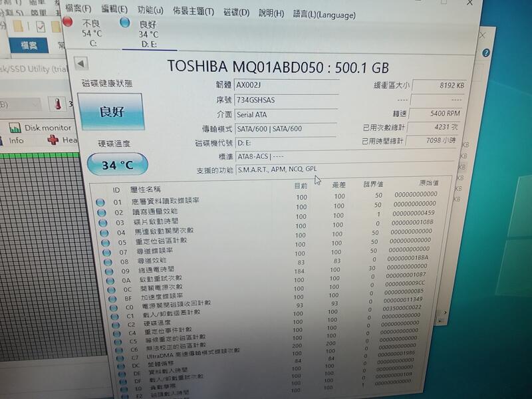
Task: Click the previous disk arrow button
Action: click(x=81, y=63)
